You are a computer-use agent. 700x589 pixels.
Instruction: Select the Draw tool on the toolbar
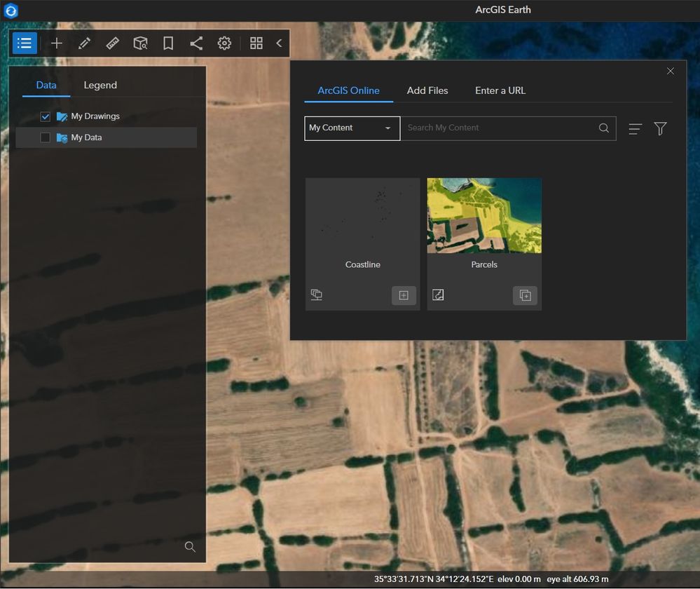tap(84, 43)
